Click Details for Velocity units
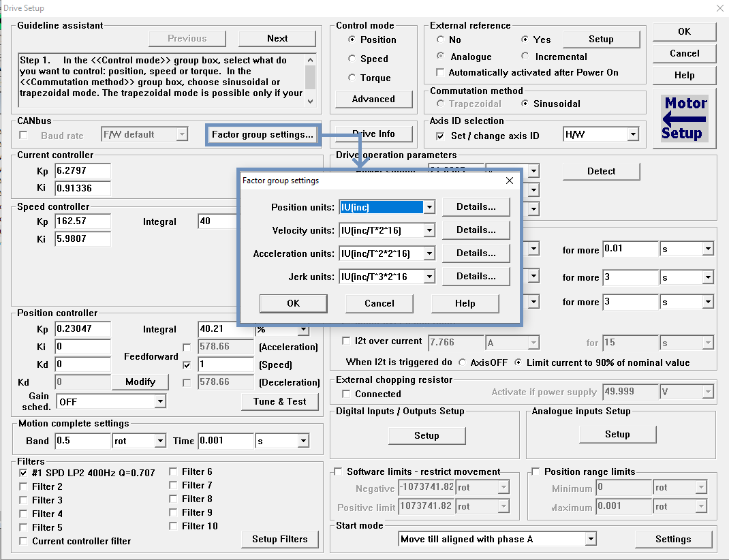The height and width of the screenshot is (560, 729). (476, 230)
